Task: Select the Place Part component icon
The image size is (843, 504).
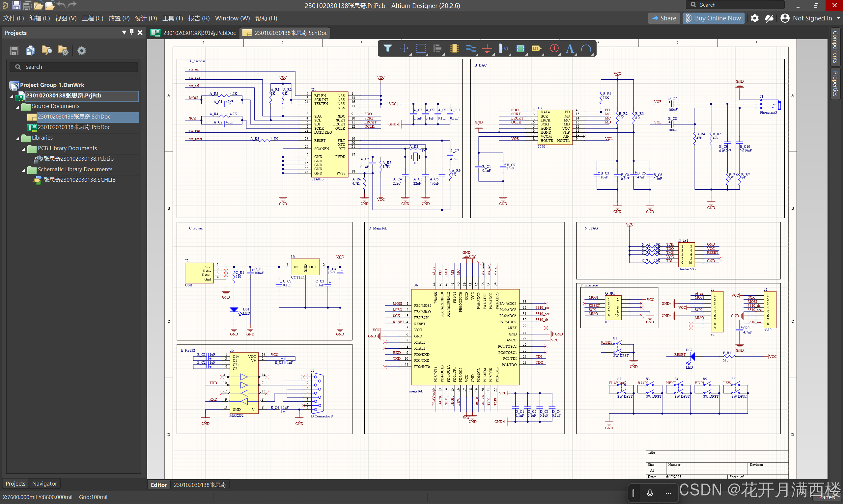Action: [454, 48]
